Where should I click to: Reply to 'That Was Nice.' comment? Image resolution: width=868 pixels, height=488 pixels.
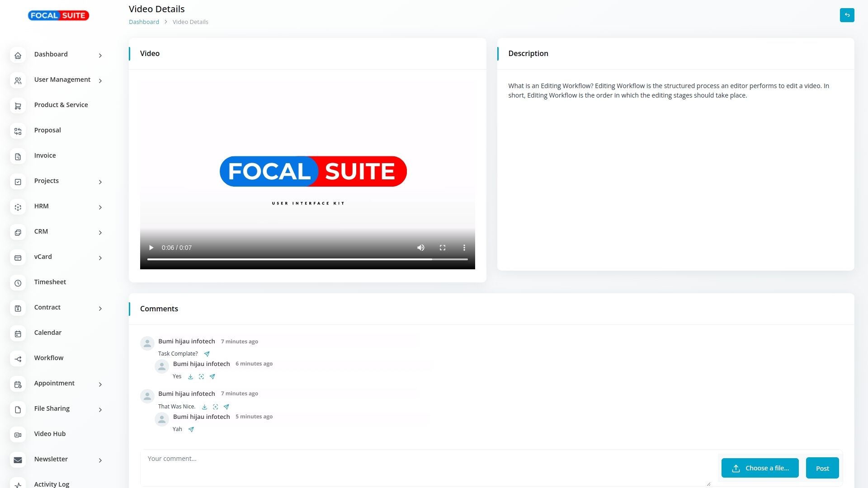(x=226, y=407)
